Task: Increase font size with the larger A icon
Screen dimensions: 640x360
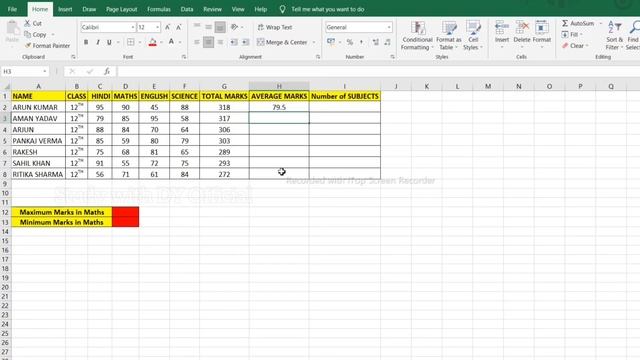Action: 167,27
